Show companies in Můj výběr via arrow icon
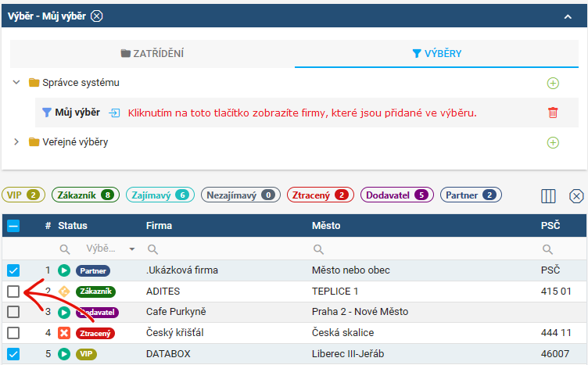588x365 pixels. coord(114,113)
